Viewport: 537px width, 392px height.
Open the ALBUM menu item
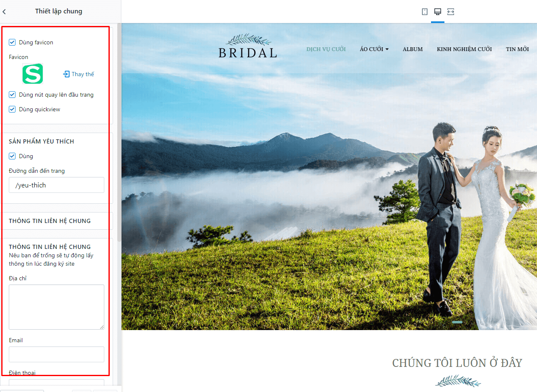[413, 49]
